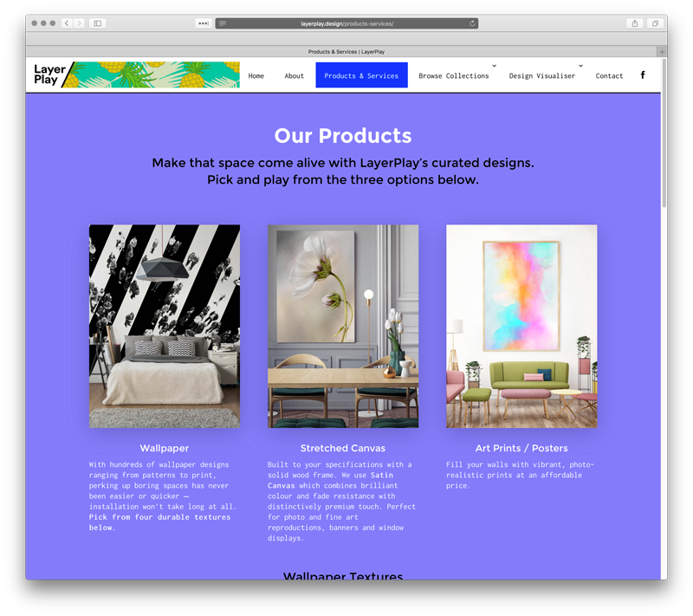This screenshot has height=616, width=693.
Task: Click the page vertical scrollbar
Action: [664, 133]
